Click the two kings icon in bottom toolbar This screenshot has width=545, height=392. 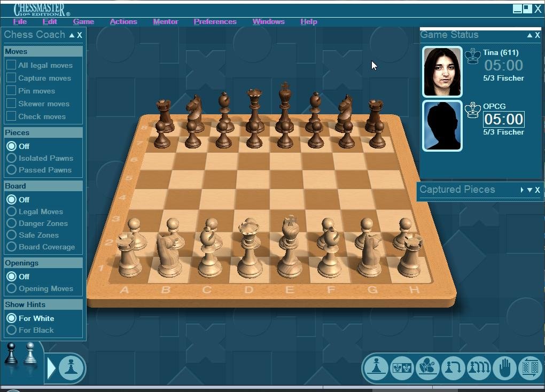[x=402, y=367]
